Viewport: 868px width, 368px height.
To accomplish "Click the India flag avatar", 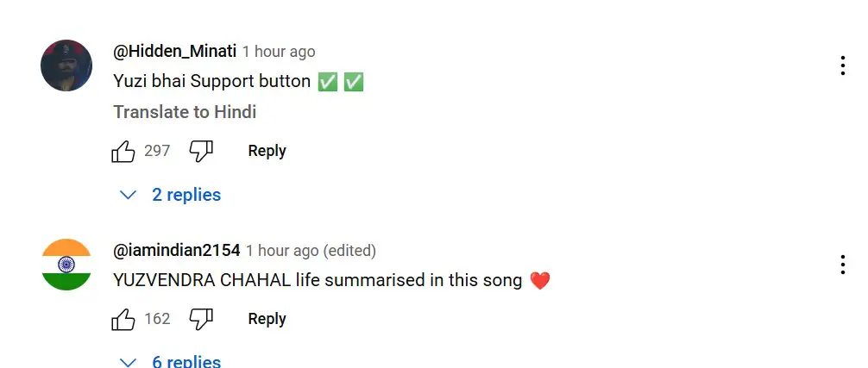I will click(x=66, y=265).
